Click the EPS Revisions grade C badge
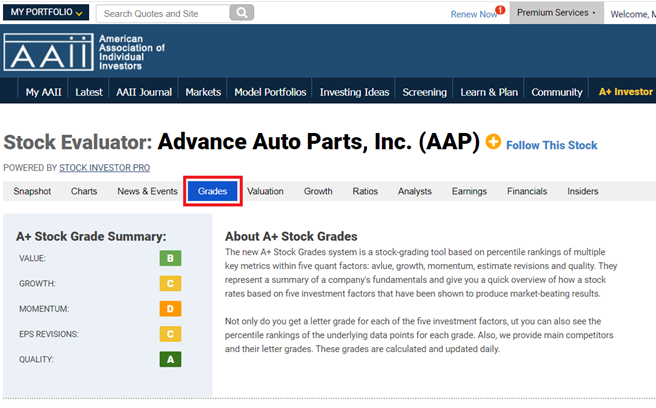Screen dimensions: 656x408 point(170,334)
